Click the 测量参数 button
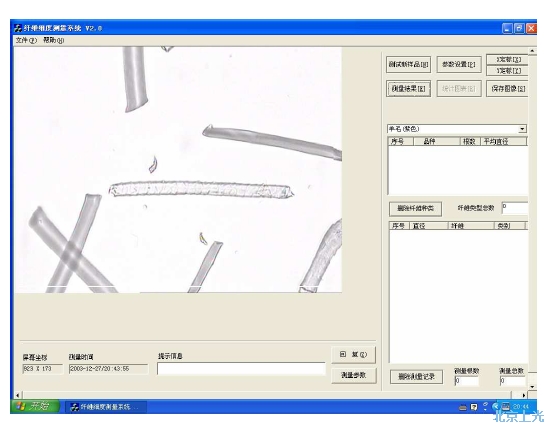 pos(353,375)
